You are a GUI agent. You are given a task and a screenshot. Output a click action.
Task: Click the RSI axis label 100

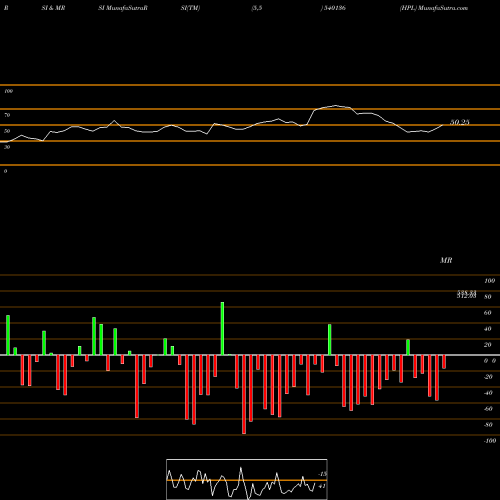click(x=8, y=91)
